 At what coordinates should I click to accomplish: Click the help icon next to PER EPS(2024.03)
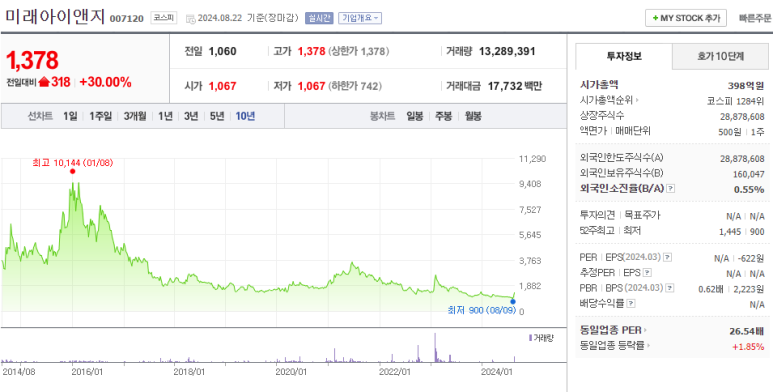click(667, 257)
